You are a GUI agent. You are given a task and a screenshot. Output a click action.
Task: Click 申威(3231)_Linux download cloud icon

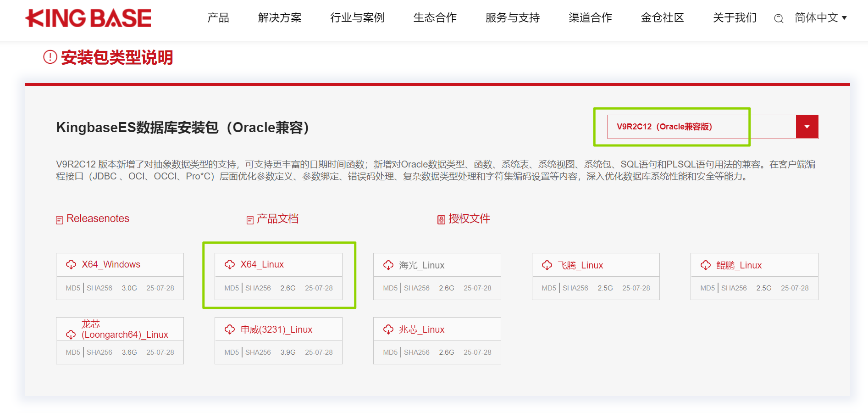(230, 329)
